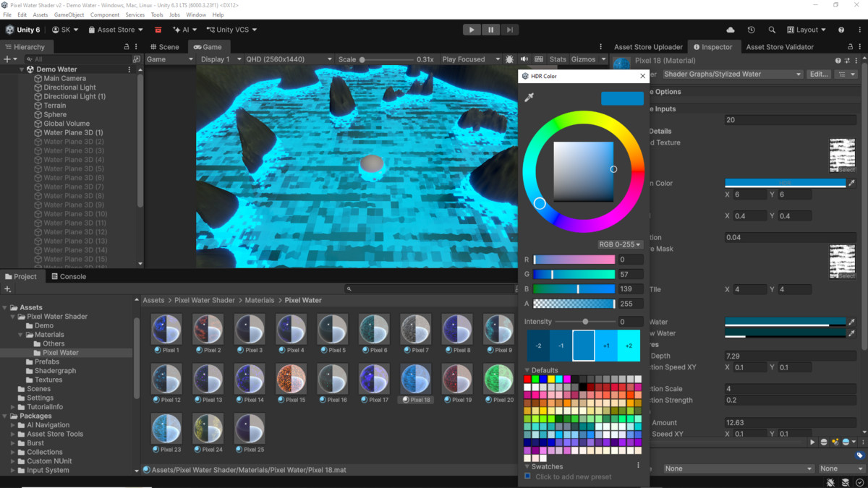Click to add new swatch preset
The height and width of the screenshot is (488, 868).
(x=573, y=476)
